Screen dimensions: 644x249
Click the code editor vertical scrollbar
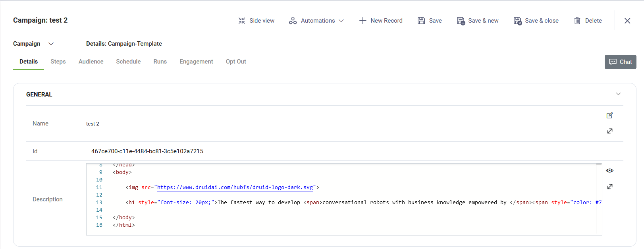tap(599, 199)
